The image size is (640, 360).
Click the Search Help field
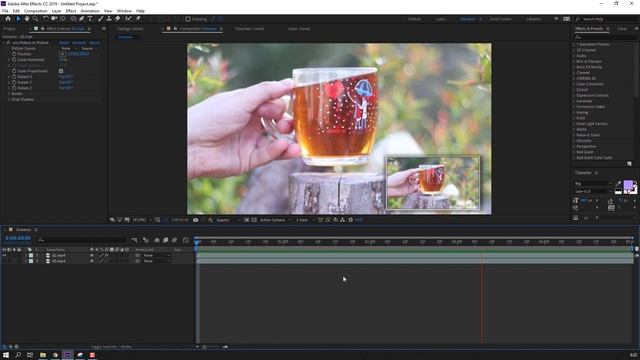(x=607, y=19)
